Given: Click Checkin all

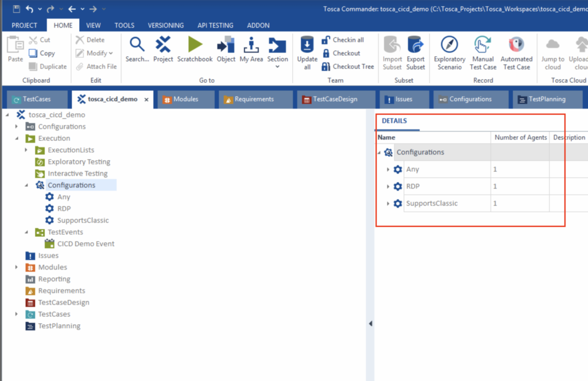Looking at the screenshot, I should click(x=343, y=40).
